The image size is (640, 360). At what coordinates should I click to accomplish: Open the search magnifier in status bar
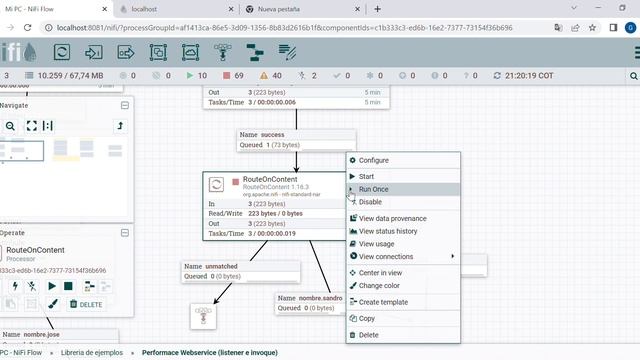tap(633, 76)
